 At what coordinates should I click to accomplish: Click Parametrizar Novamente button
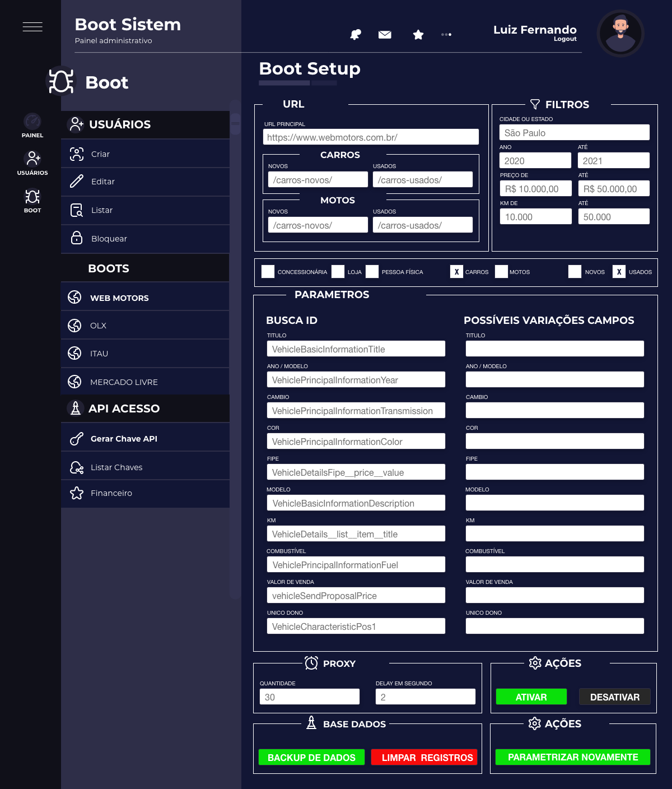pyautogui.click(x=573, y=757)
